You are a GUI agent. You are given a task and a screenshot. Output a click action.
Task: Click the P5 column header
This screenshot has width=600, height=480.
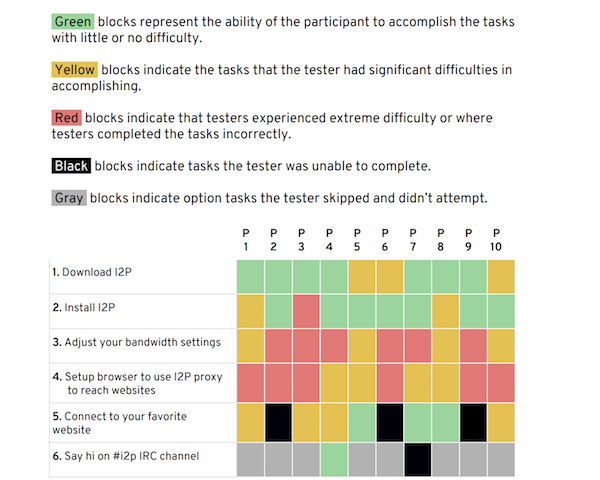point(357,239)
